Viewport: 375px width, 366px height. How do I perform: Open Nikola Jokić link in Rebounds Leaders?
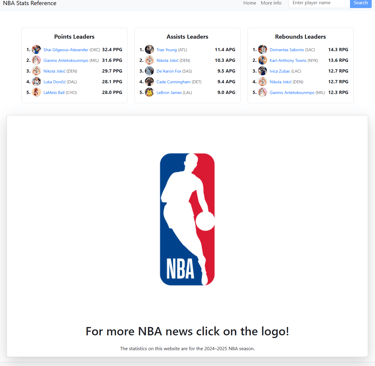pyautogui.click(x=281, y=82)
